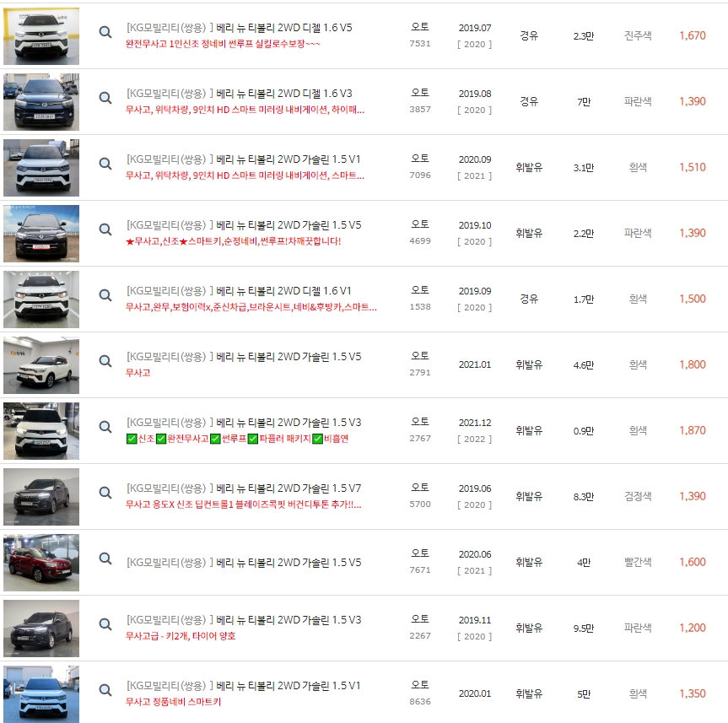Open the 가솔린 1.5 V5 title dated 2021.01

pyautogui.click(x=243, y=357)
